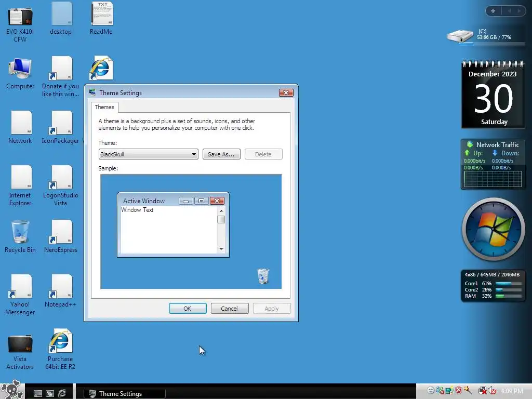The height and width of the screenshot is (399, 532).
Task: Click the muted volume tray icon
Action: pos(492,391)
